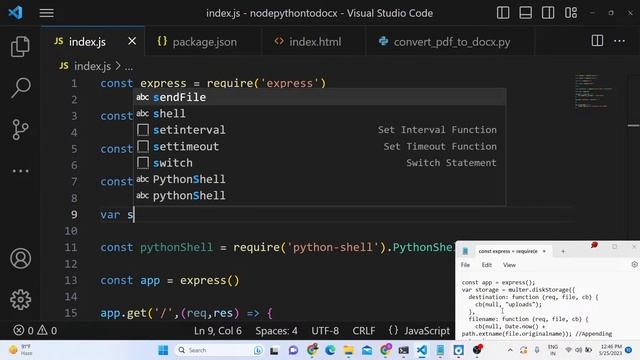Click line number 11 in gutter

pos(71,247)
